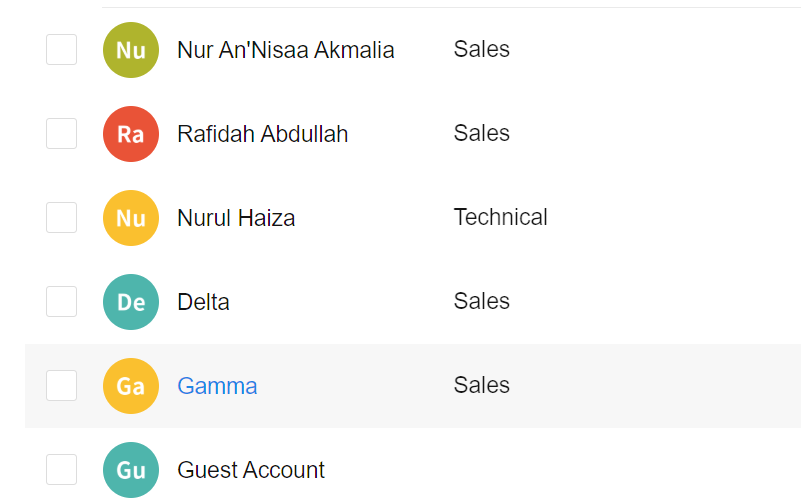Click the yellow Ga avatar icon
Screen dimensions: 801x499
click(x=131, y=386)
